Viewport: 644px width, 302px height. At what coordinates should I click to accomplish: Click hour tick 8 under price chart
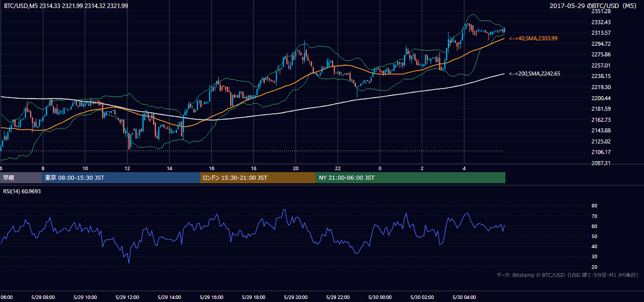point(43,168)
